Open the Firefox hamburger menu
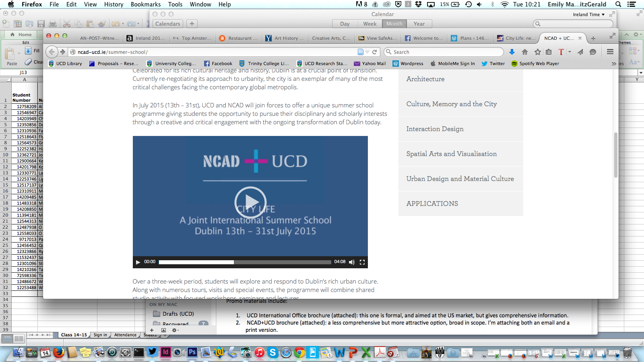Screen dimensions: 644x362 610,52
